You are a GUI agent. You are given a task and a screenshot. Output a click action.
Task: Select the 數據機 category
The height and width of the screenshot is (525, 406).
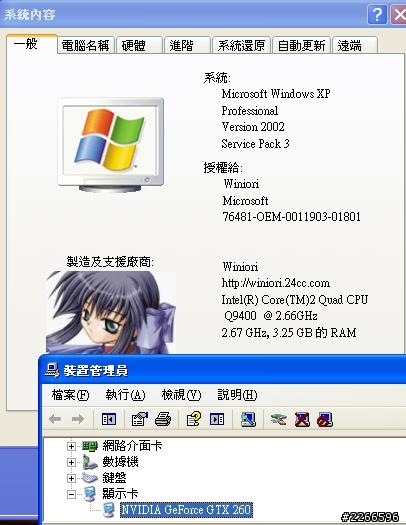pos(120,462)
